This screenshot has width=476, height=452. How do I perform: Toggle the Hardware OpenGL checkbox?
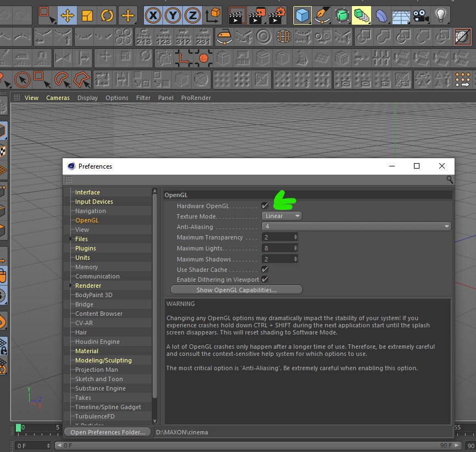(265, 205)
